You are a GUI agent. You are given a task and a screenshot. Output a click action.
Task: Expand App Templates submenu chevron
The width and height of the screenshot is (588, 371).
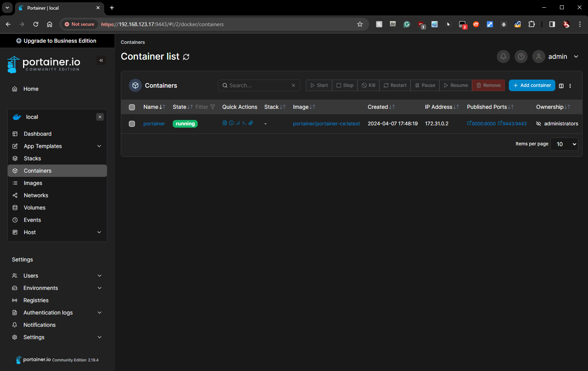(99, 146)
